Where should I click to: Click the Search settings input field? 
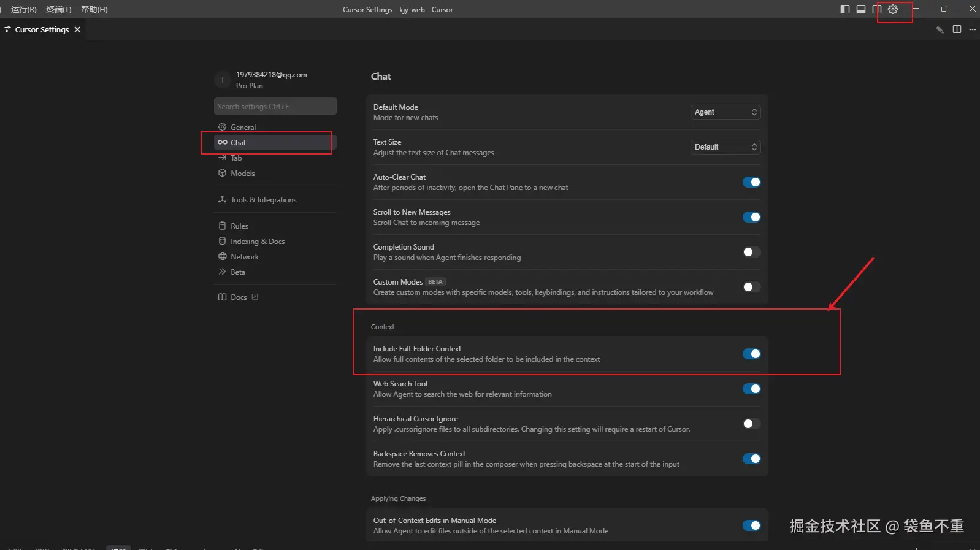(x=275, y=107)
